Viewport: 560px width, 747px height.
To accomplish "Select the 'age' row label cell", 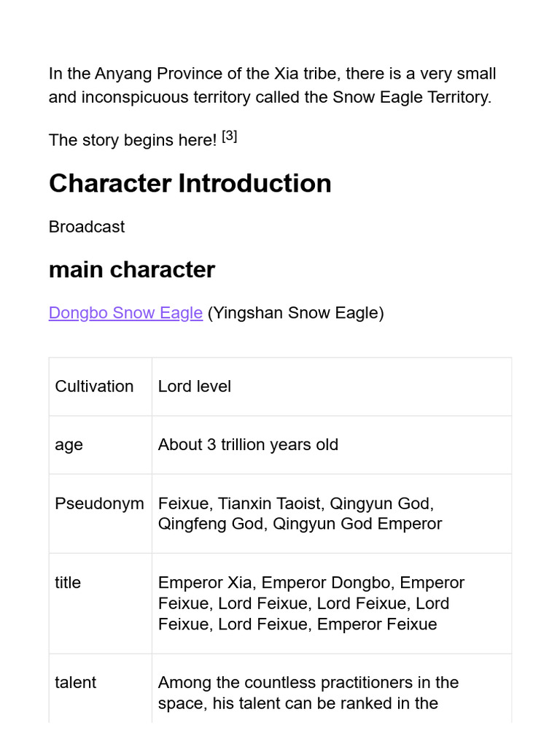I will point(69,445).
